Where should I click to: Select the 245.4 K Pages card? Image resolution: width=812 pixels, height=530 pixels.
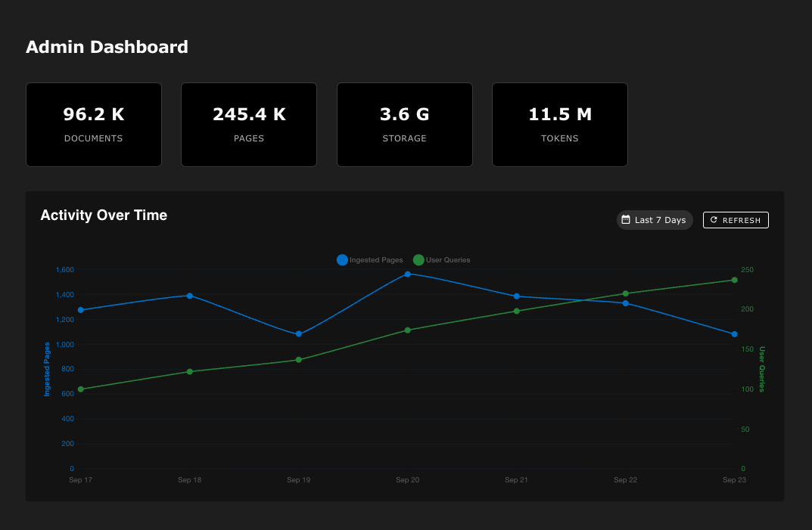point(249,125)
